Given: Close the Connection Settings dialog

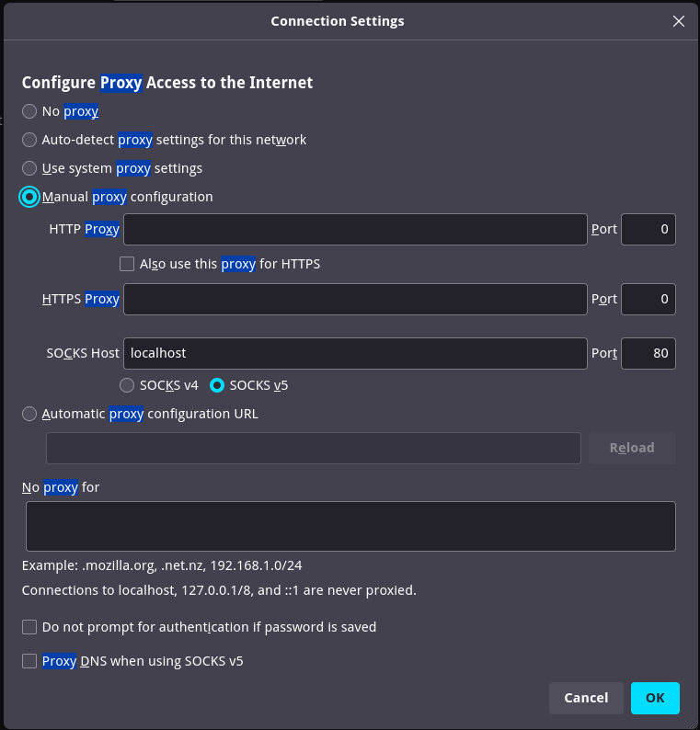Looking at the screenshot, I should click(679, 21).
